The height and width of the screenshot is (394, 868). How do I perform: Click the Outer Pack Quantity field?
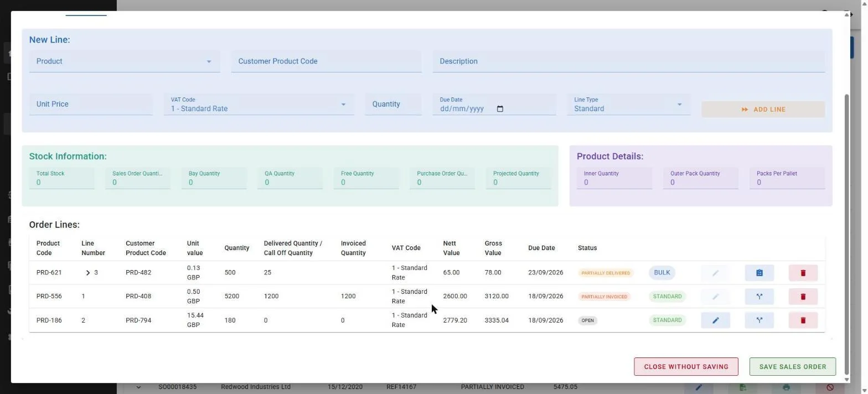701,179
